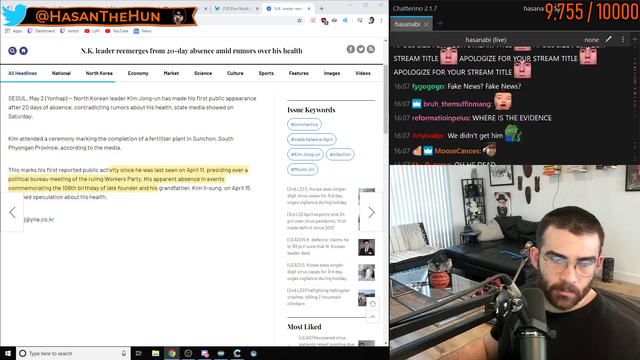Open the Dashboard bookmark

click(41, 31)
